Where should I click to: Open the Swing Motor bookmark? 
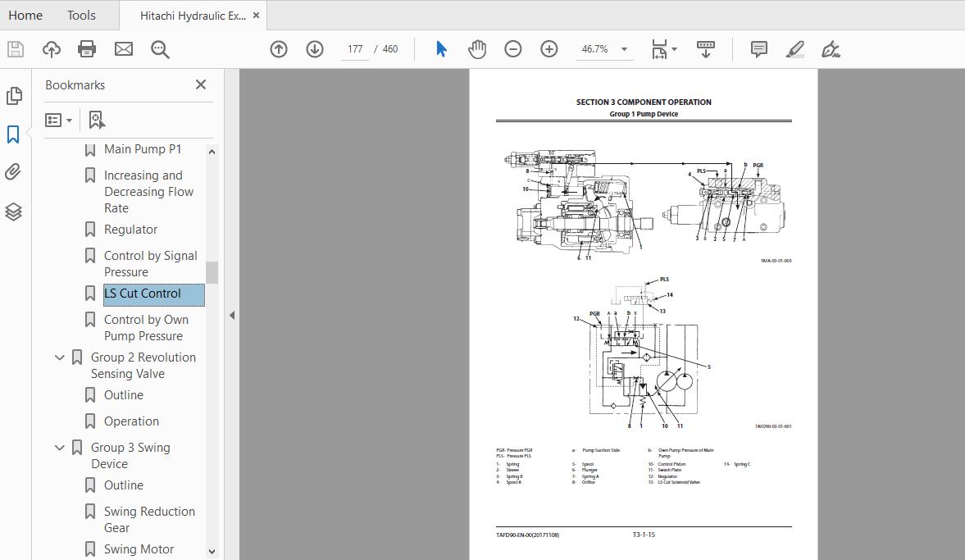coord(139,549)
